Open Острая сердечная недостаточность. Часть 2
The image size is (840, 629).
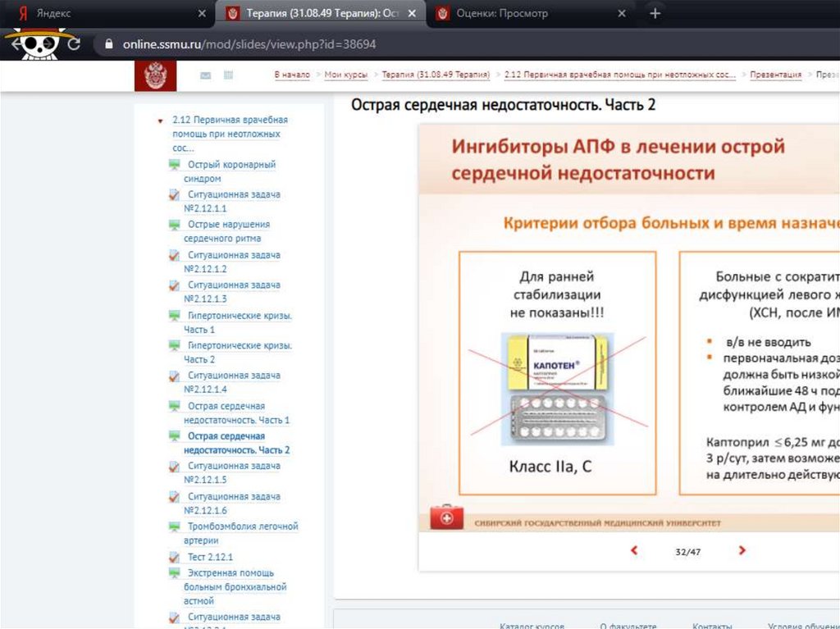coord(237,443)
